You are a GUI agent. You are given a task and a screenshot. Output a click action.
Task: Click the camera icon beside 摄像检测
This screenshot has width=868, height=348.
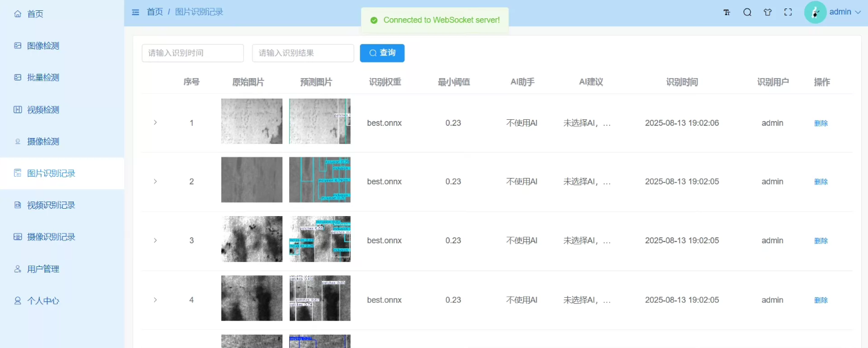[x=18, y=141]
